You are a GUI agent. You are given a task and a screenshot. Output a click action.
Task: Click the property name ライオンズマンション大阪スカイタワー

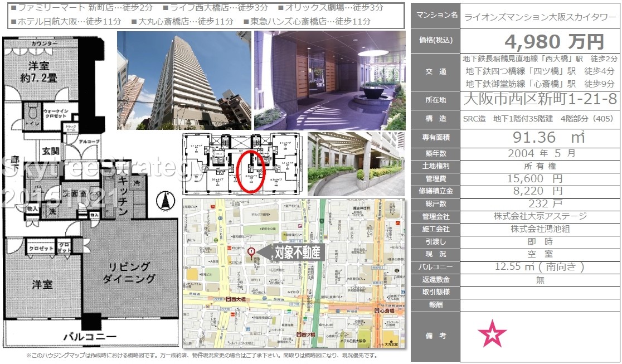pyautogui.click(x=540, y=17)
